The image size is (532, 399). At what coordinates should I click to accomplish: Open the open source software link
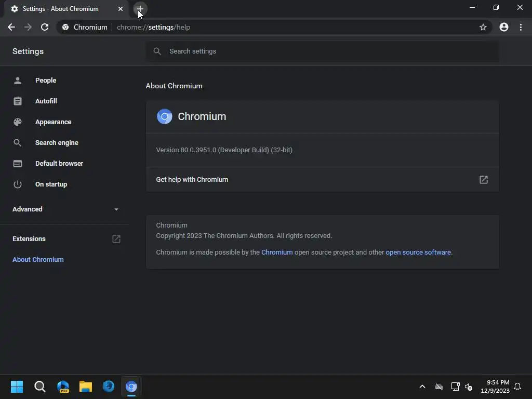pyautogui.click(x=418, y=252)
